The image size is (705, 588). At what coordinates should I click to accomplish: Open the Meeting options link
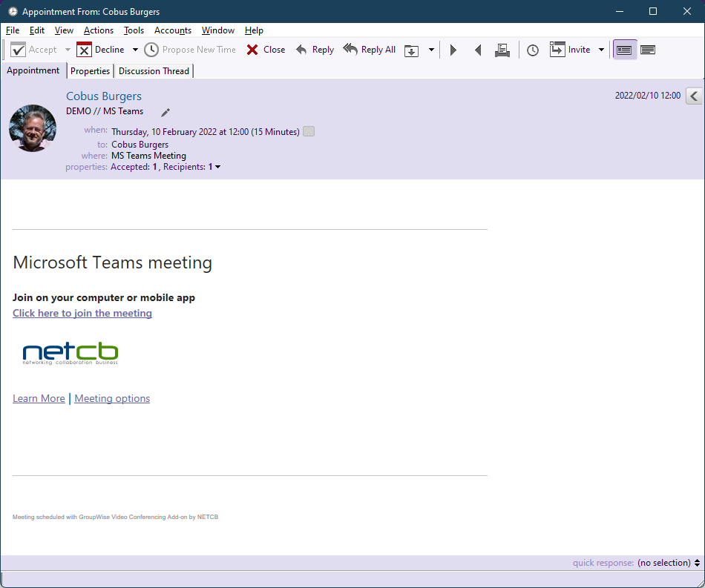coord(112,398)
